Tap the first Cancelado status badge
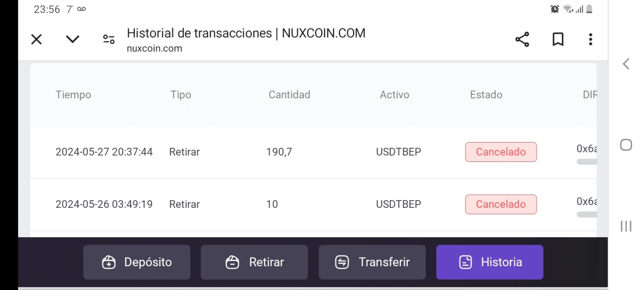644x290 pixels. point(501,152)
